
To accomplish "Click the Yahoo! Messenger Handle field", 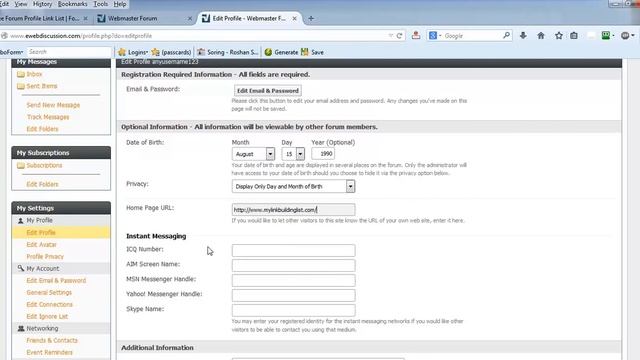I will 293,295.
